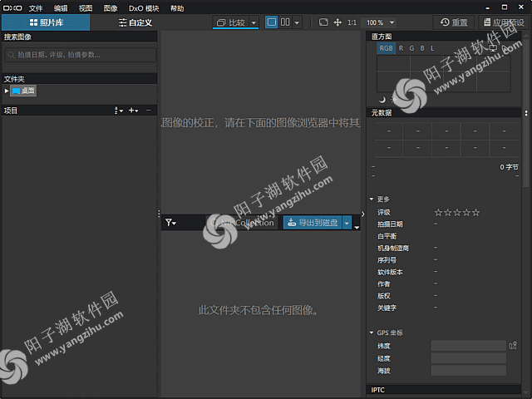Collapse the GPS 坐标 section
532x399 pixels.
[372, 332]
